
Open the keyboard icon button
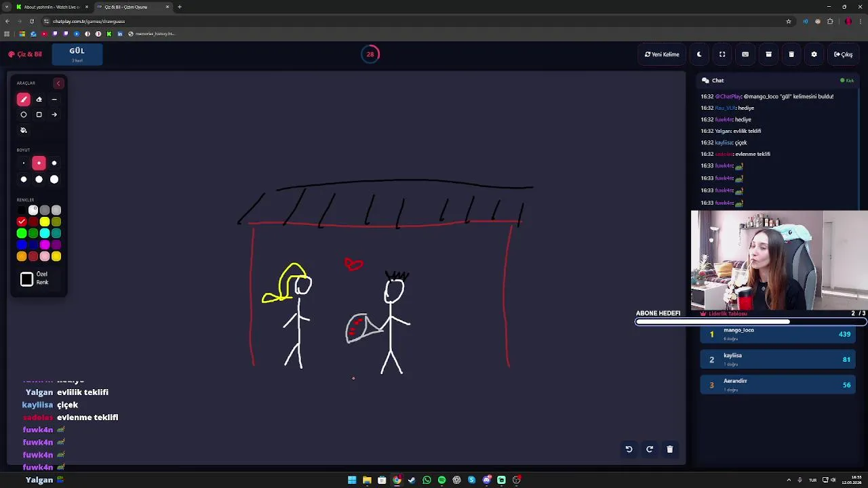point(745,54)
